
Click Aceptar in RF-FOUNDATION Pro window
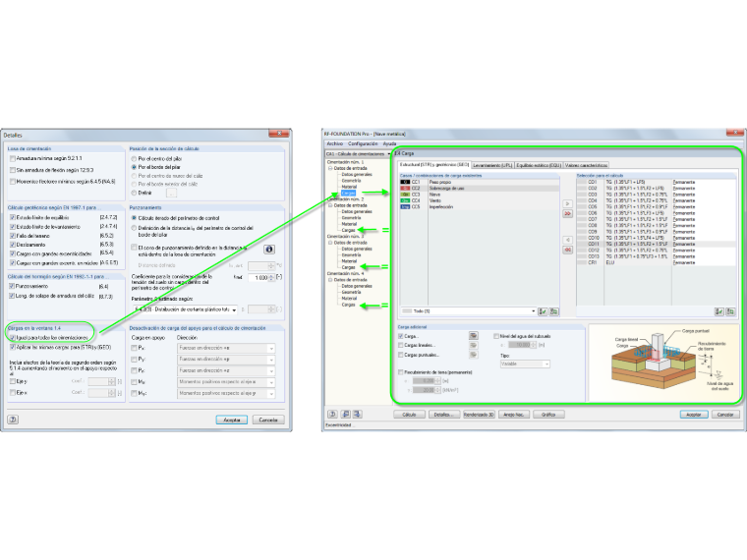pos(694,415)
